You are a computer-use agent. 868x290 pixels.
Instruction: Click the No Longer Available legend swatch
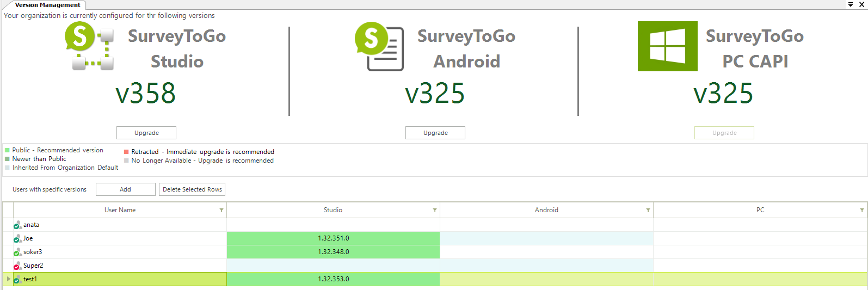126,161
